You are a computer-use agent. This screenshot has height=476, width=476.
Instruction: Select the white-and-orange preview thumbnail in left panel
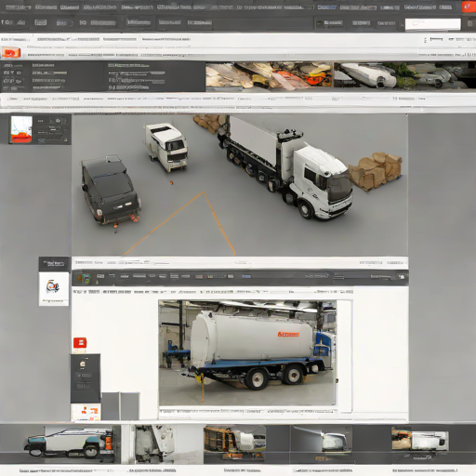[21, 129]
